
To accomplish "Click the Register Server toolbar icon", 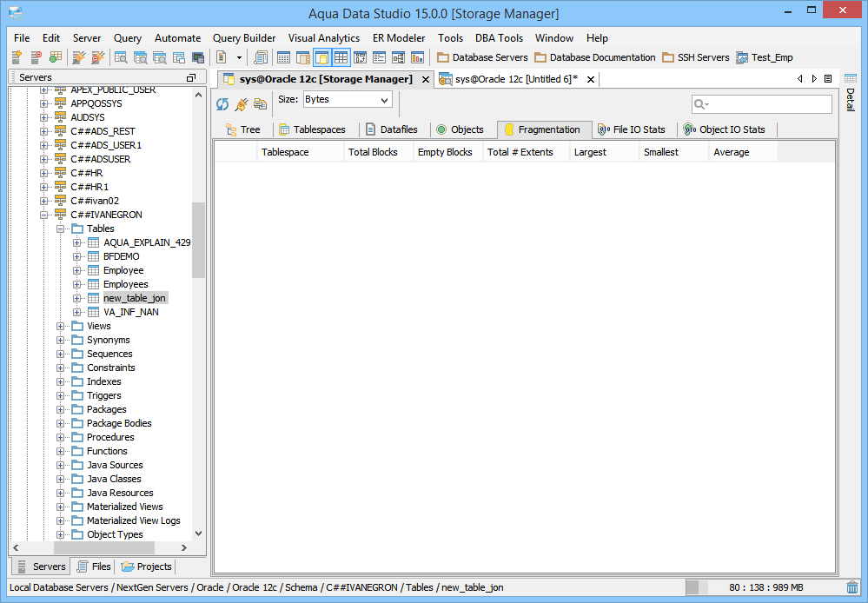I will point(17,57).
